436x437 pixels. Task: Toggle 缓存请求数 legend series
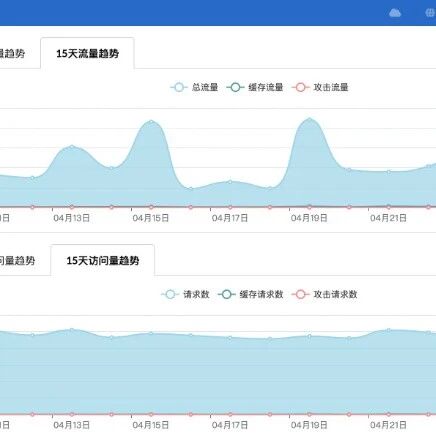[251, 294]
